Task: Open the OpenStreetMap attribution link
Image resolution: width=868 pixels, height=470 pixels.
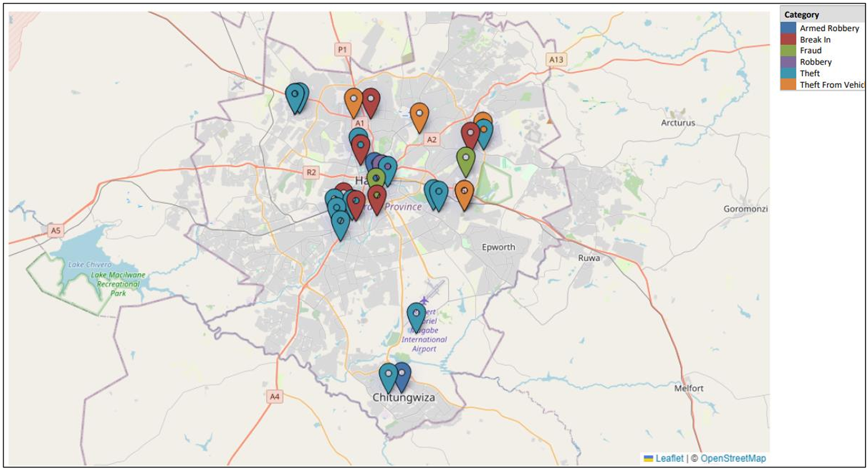Action: coord(733,458)
